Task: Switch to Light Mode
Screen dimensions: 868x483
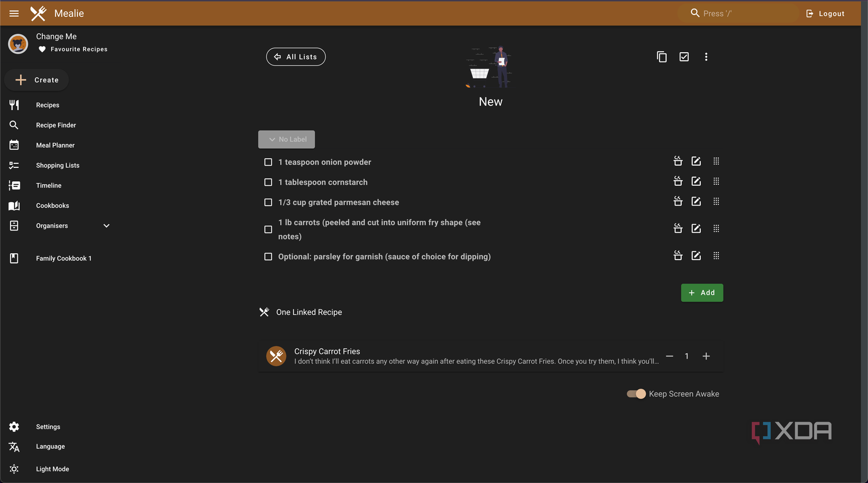Action: coord(52,469)
